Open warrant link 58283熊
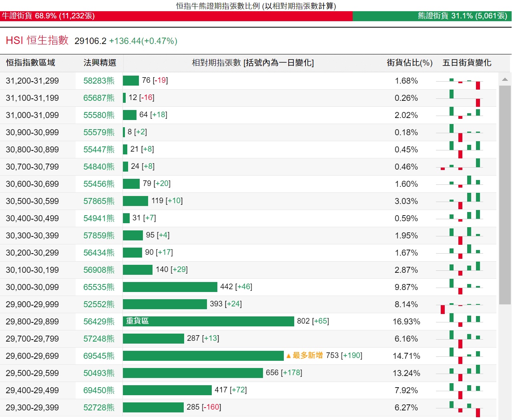Image resolution: width=512 pixels, height=420 pixels. click(99, 81)
